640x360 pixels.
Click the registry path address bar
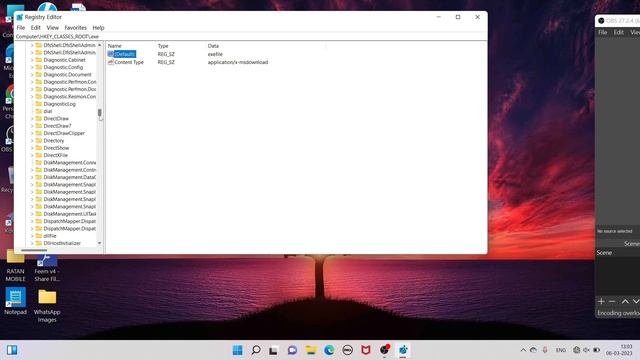251,36
